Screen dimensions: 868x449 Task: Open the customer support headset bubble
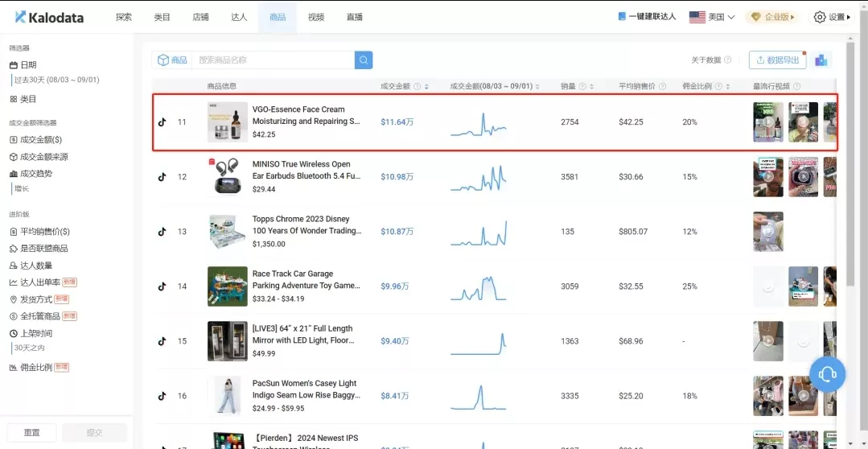[x=827, y=375]
